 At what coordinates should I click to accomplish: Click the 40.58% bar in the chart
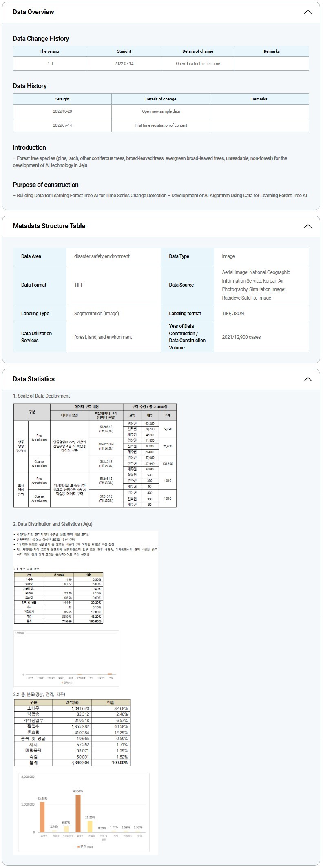(x=78, y=813)
